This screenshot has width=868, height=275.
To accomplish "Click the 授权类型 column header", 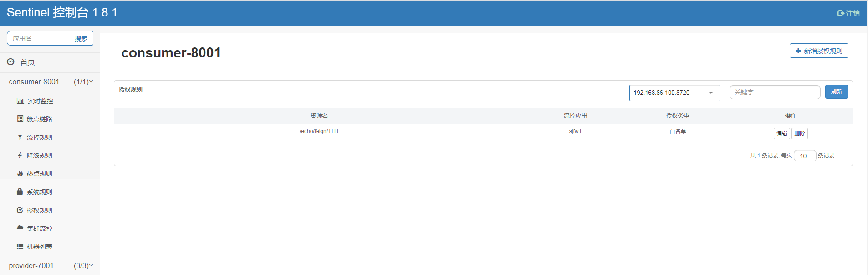I will 678,116.
